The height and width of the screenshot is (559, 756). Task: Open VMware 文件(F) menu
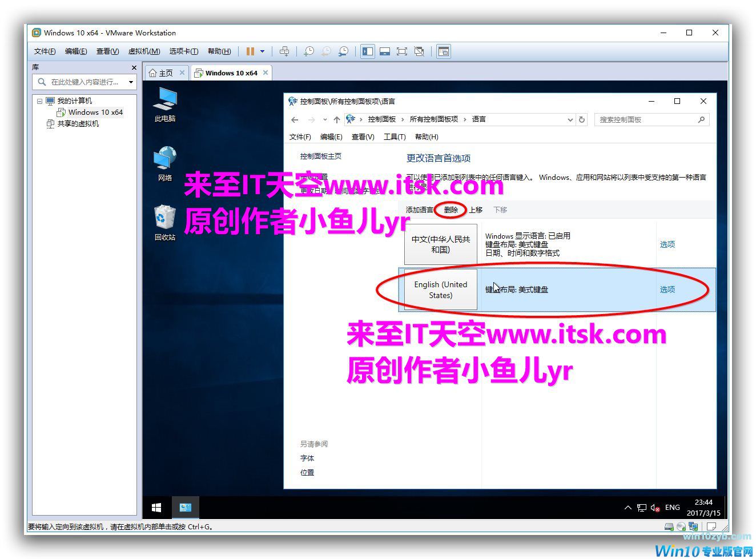pyautogui.click(x=45, y=51)
